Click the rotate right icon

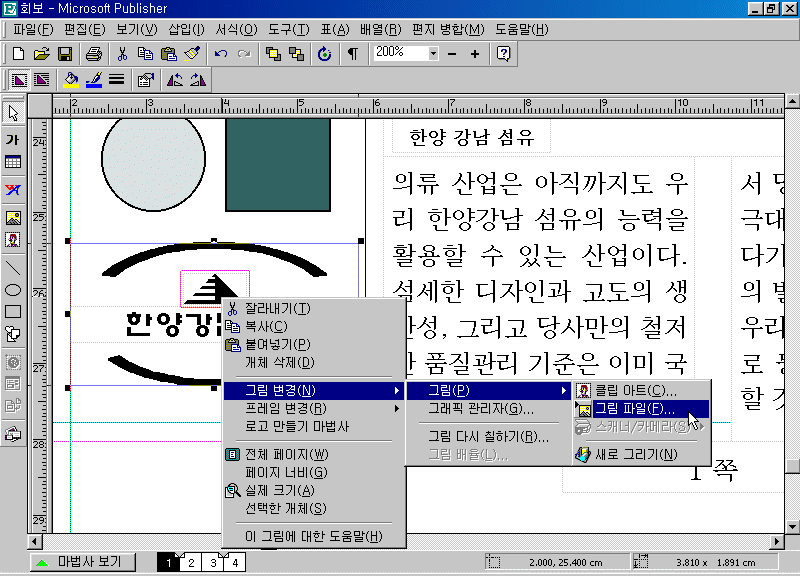pyautogui.click(x=198, y=80)
